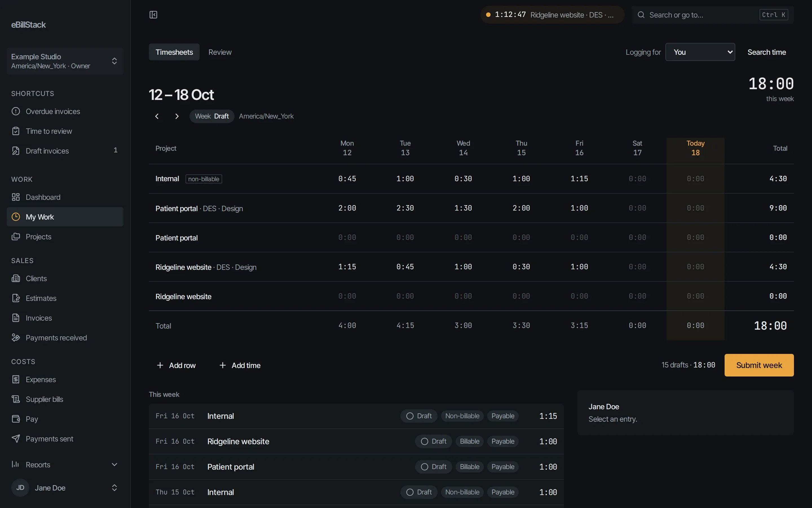Screen dimensions: 812x508
Task: Open Clients page
Action: pyautogui.click(x=65, y=279)
